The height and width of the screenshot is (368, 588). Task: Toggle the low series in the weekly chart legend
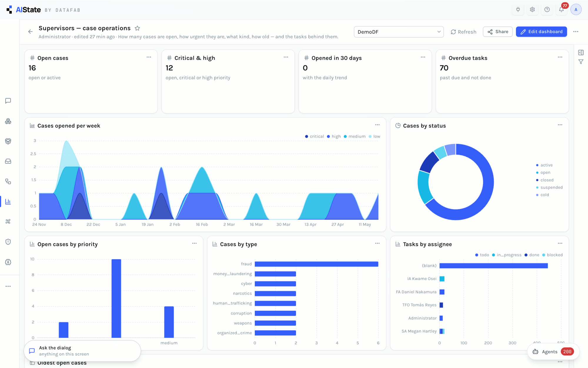click(x=374, y=136)
